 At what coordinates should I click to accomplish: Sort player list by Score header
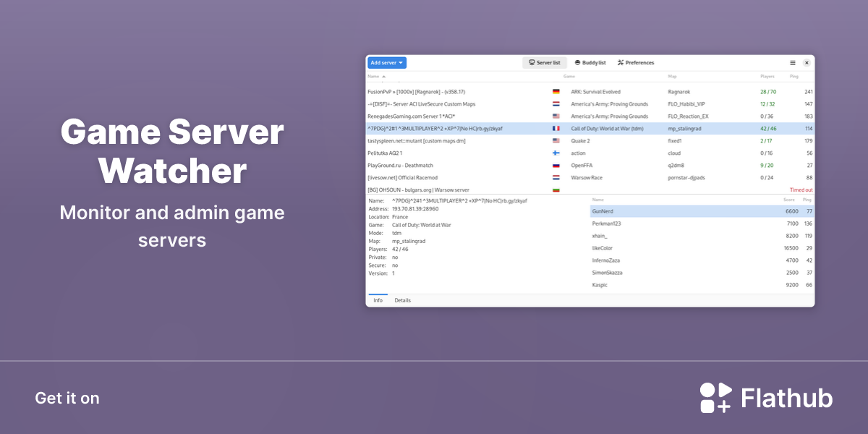788,199
